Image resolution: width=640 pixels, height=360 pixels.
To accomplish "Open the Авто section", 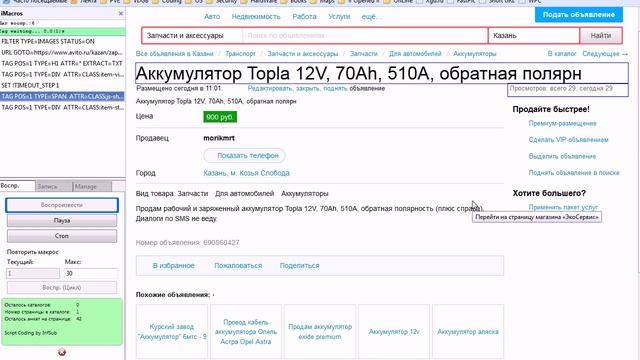I will (212, 17).
